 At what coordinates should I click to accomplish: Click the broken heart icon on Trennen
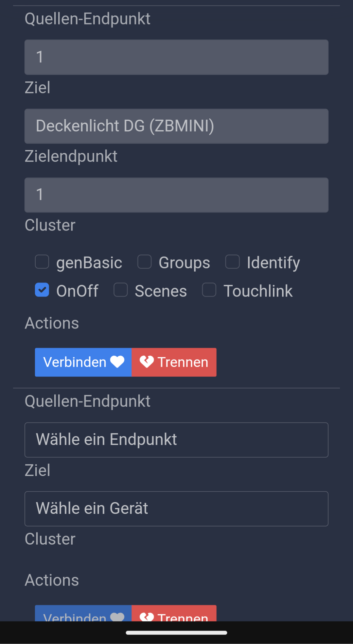tap(147, 362)
